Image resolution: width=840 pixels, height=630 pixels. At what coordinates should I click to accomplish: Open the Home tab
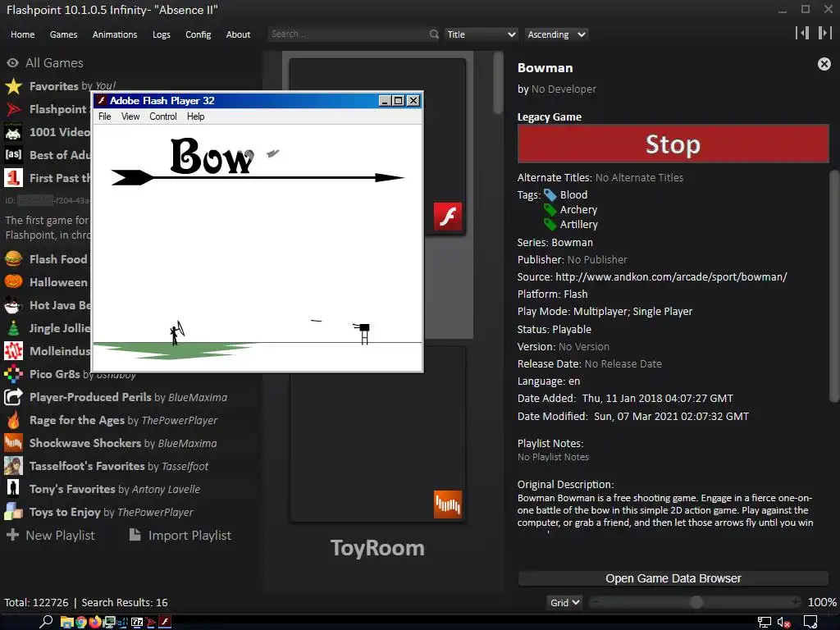(x=22, y=34)
